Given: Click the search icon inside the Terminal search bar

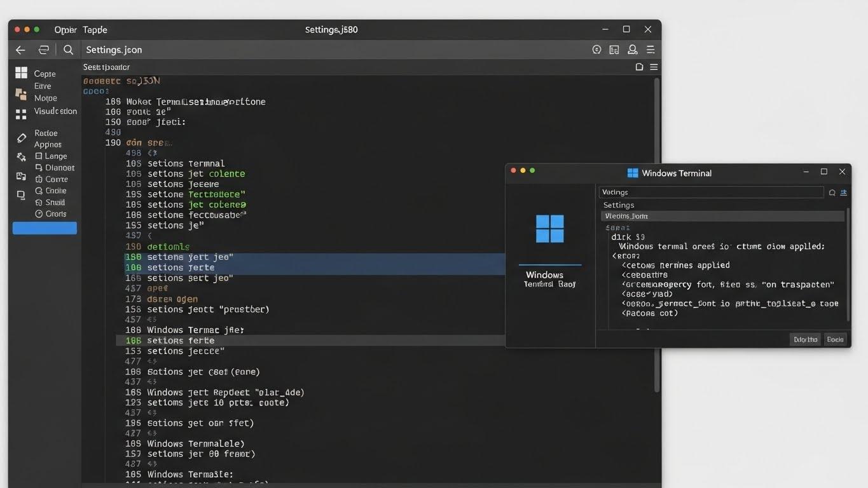Looking at the screenshot, I should coord(832,192).
